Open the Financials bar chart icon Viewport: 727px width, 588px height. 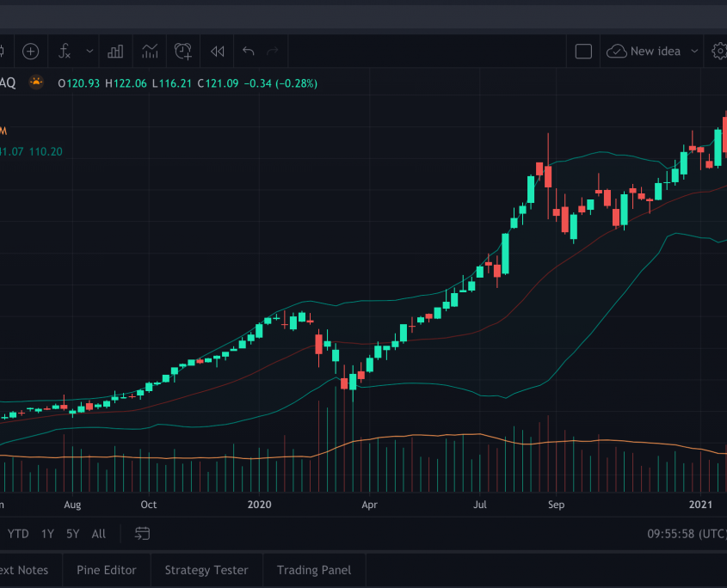point(115,52)
